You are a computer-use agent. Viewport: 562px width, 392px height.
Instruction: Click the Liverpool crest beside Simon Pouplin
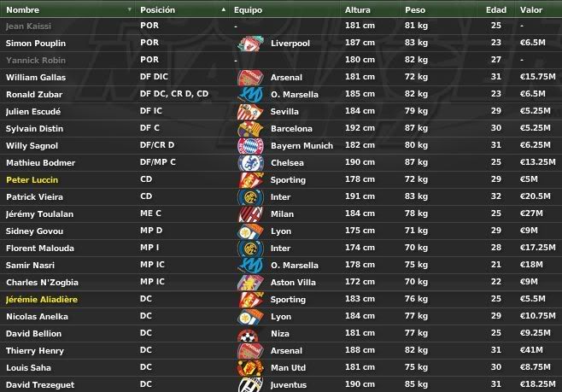tap(250, 44)
